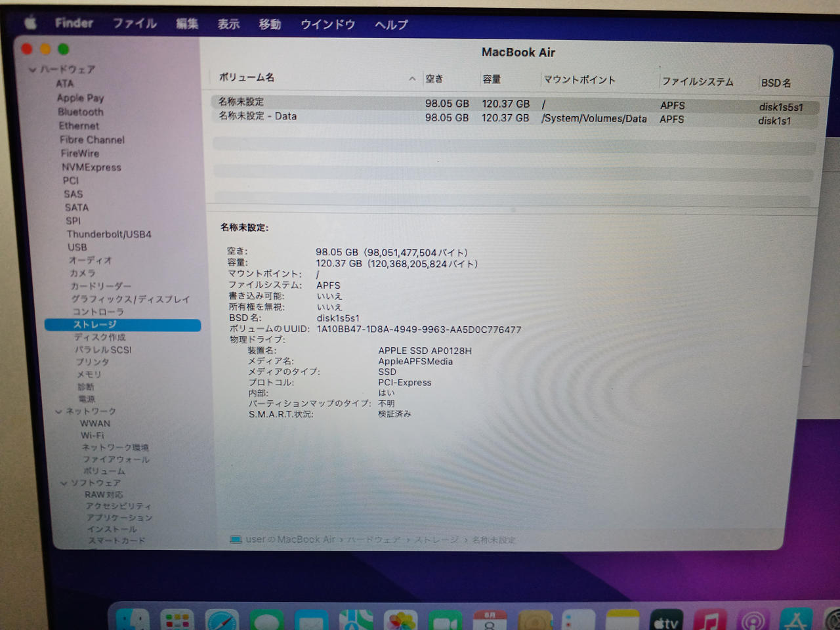Open the 表示 menu
This screenshot has height=630, width=840.
tap(228, 24)
